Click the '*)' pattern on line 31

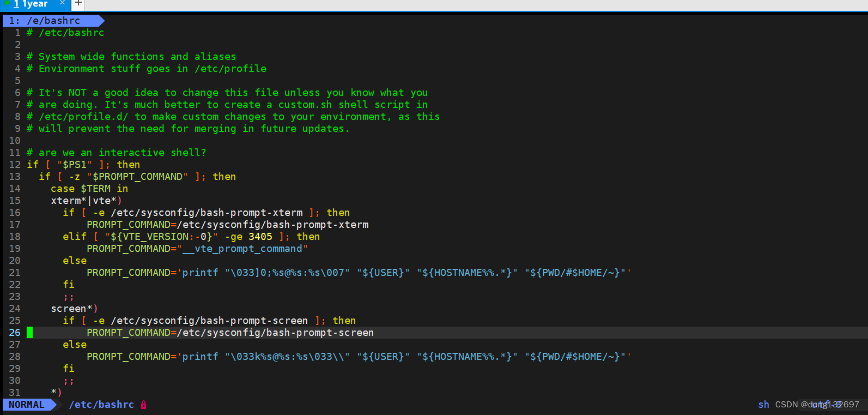(57, 393)
